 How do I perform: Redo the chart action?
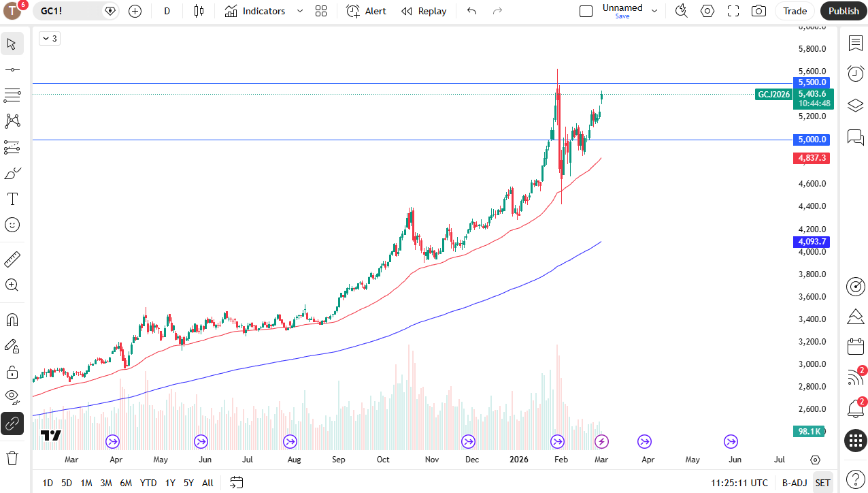[x=497, y=11]
